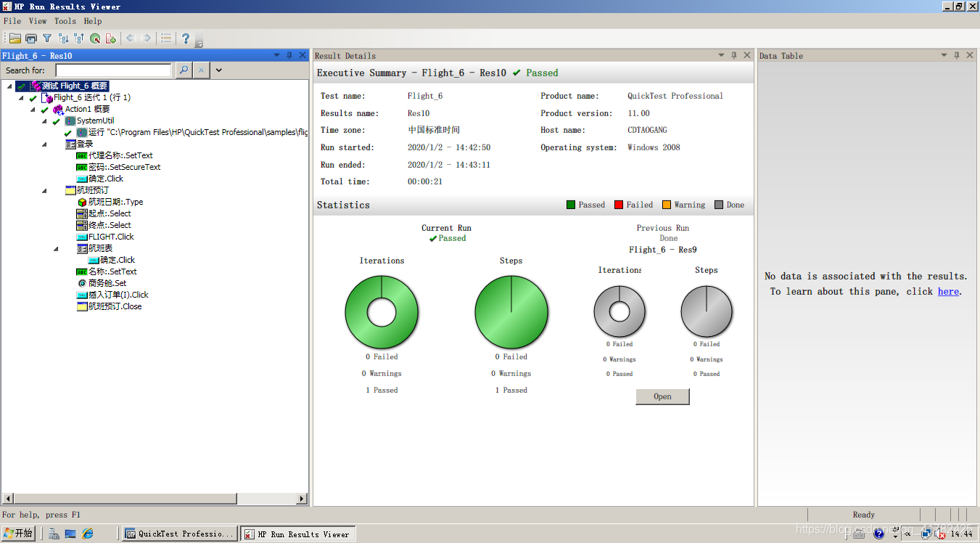980x543 pixels.
Task: Click the 代理名称:.SetText step icon
Action: [x=81, y=155]
